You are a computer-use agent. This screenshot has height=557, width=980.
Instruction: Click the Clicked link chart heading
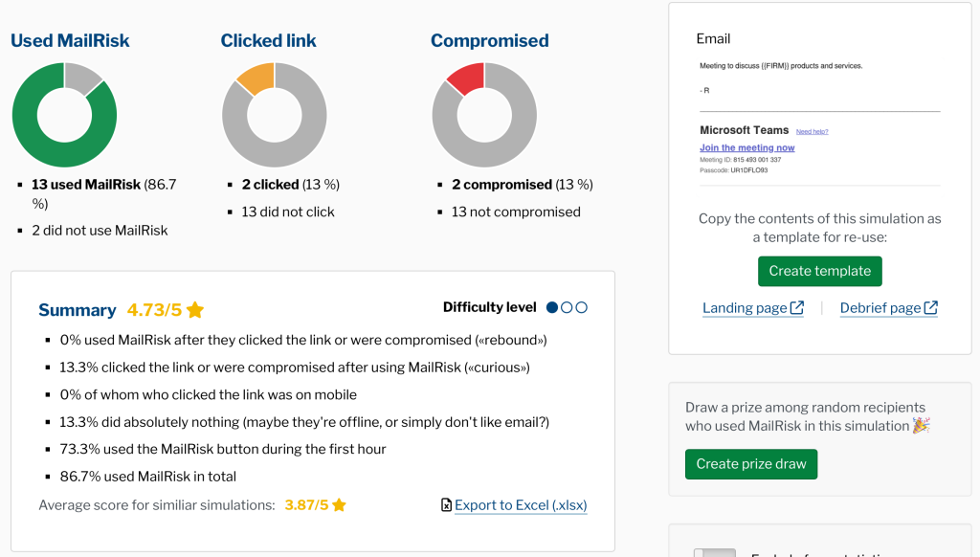pyautogui.click(x=268, y=40)
